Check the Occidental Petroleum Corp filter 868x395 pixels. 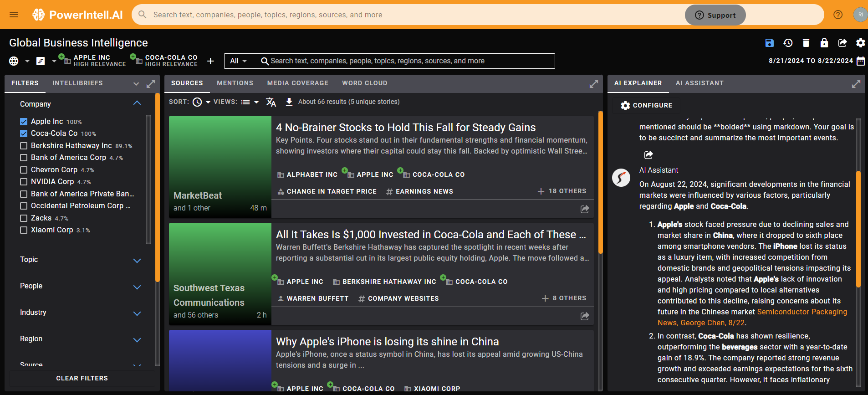point(24,206)
